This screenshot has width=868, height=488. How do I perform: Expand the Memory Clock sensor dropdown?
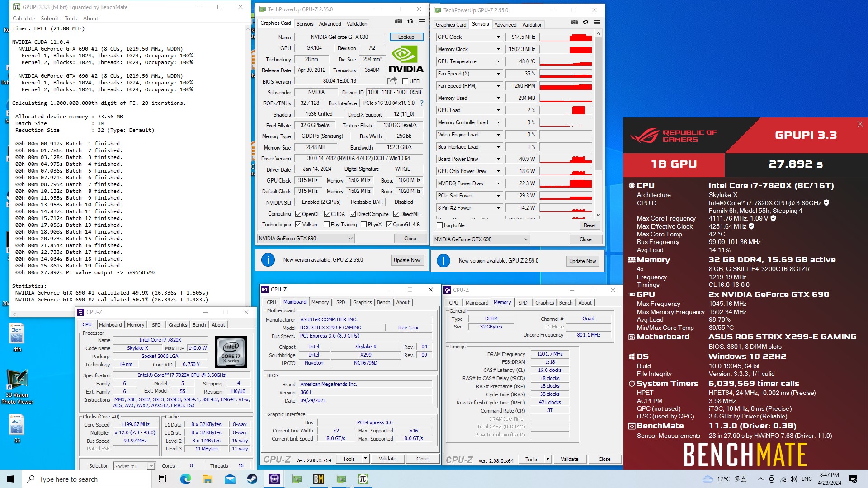(498, 49)
